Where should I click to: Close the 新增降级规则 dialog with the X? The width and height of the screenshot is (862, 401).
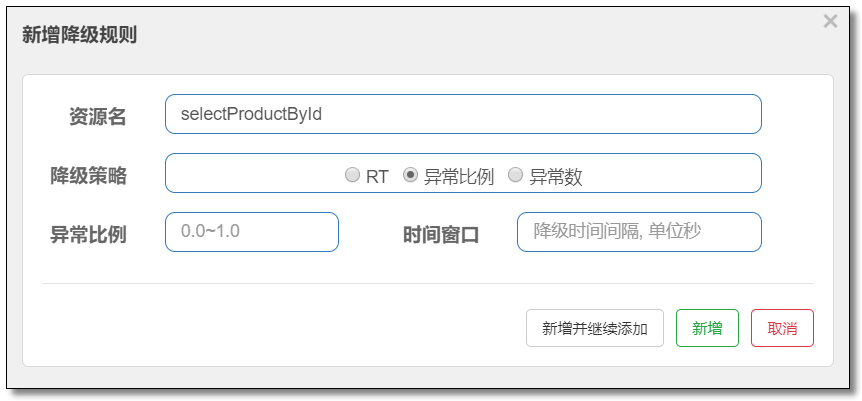(x=830, y=21)
